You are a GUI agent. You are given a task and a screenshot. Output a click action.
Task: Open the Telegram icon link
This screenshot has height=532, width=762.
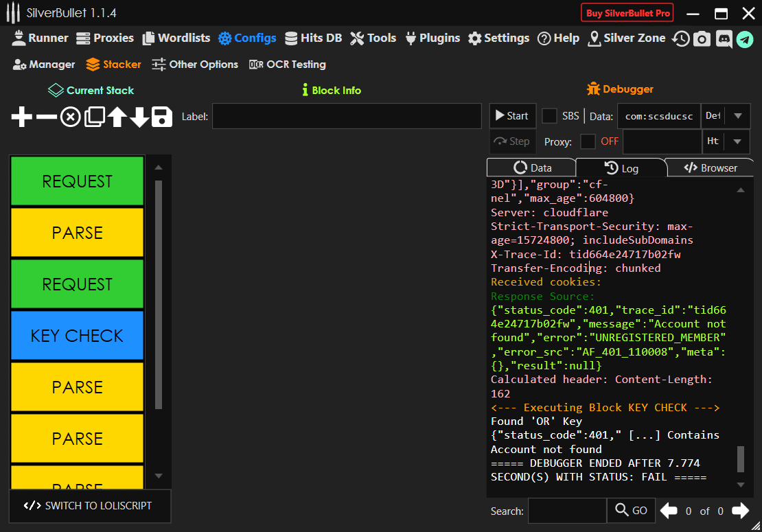point(745,39)
